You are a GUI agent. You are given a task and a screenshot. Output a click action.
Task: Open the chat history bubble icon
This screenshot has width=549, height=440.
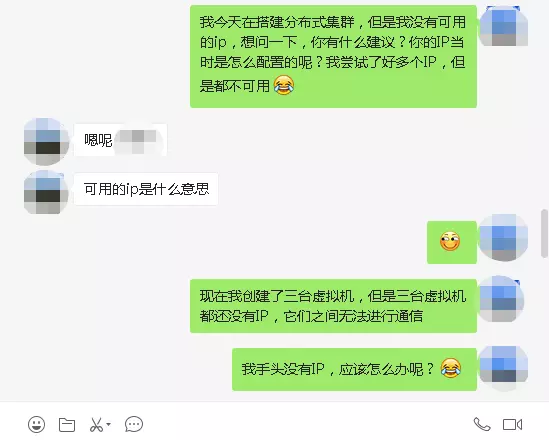[134, 425]
